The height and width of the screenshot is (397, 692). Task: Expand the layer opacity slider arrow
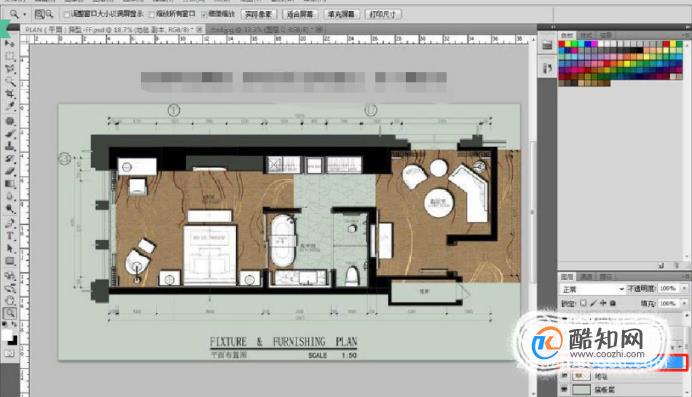tap(684, 288)
